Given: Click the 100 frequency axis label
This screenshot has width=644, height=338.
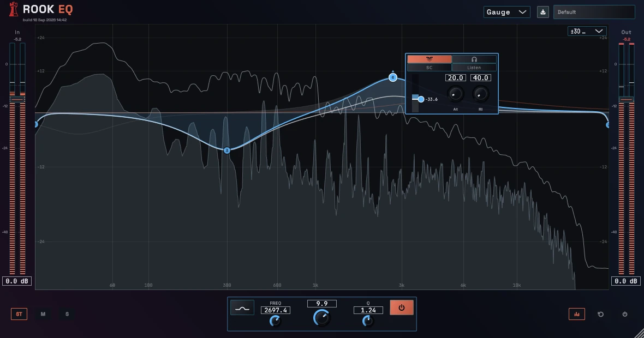Looking at the screenshot, I should pyautogui.click(x=148, y=285).
